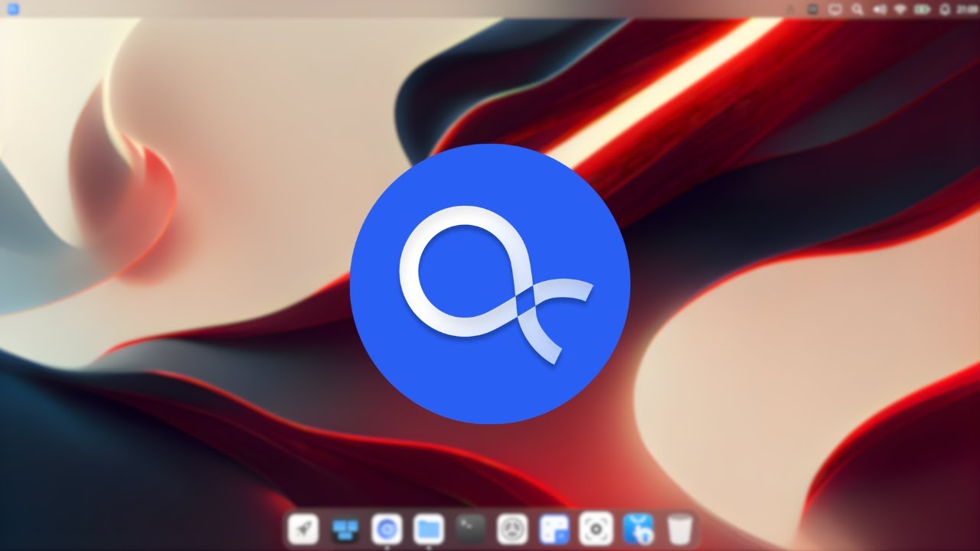Open the multitasking view icon in the dock
The width and height of the screenshot is (980, 551).
point(345,528)
